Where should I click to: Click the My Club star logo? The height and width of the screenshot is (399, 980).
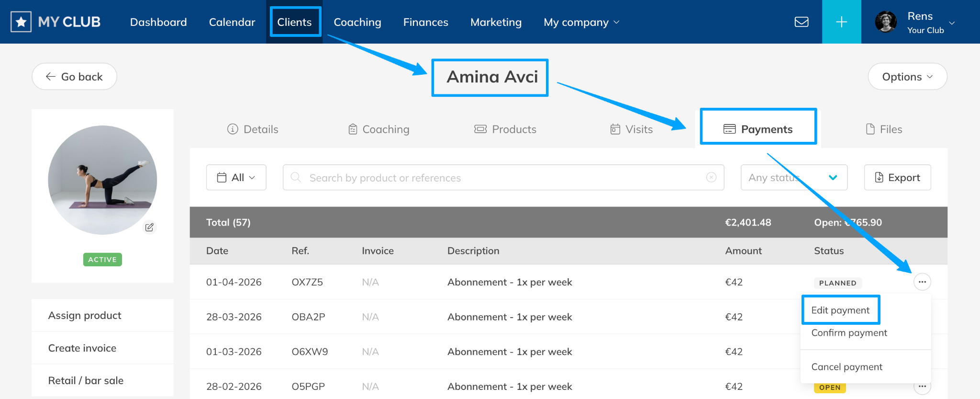[21, 22]
